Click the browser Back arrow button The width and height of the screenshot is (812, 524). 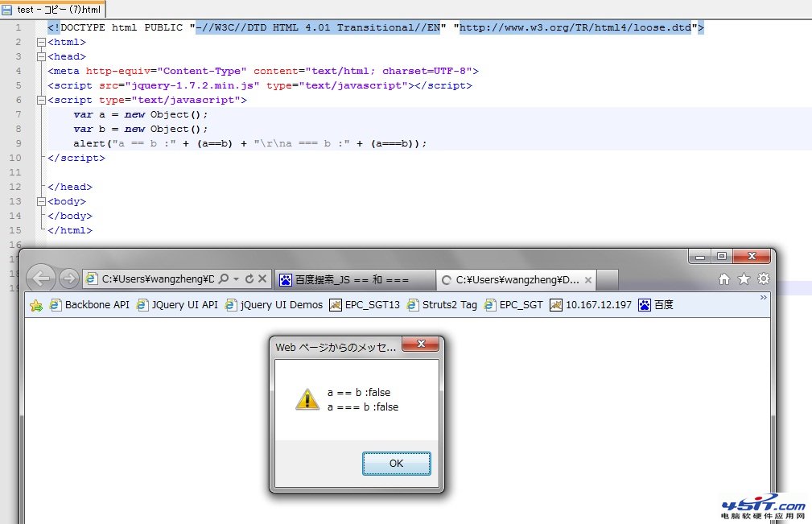click(x=40, y=279)
